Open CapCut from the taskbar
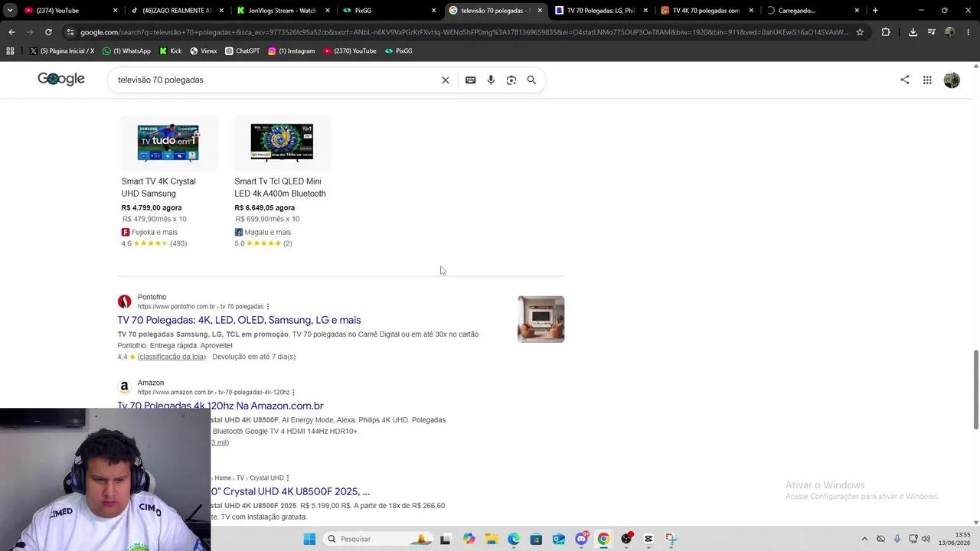The height and width of the screenshot is (551, 980). point(648,539)
